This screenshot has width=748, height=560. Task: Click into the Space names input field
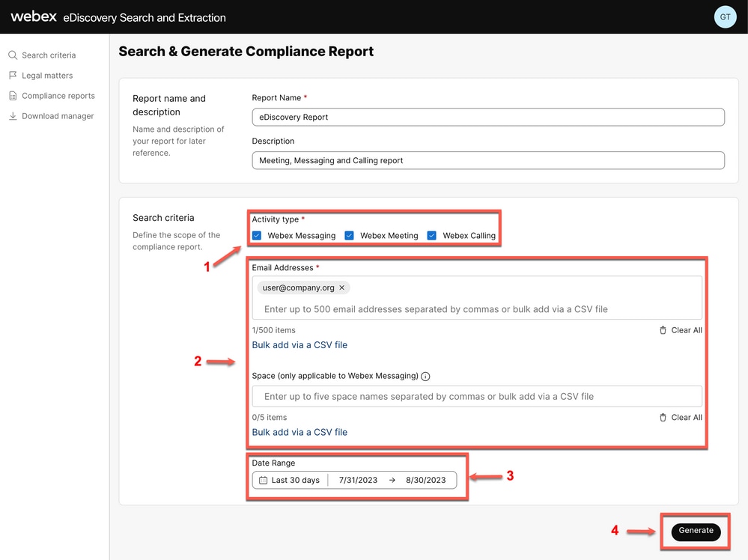tap(477, 396)
